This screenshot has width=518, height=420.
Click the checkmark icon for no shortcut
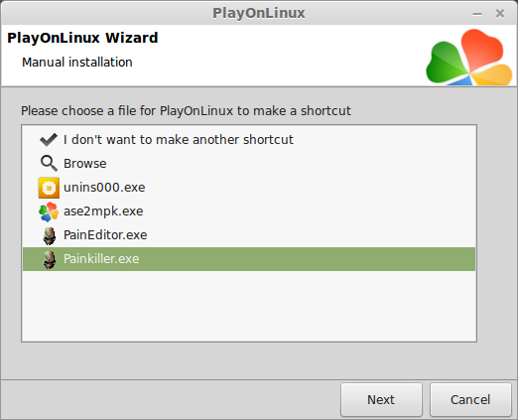click(49, 140)
